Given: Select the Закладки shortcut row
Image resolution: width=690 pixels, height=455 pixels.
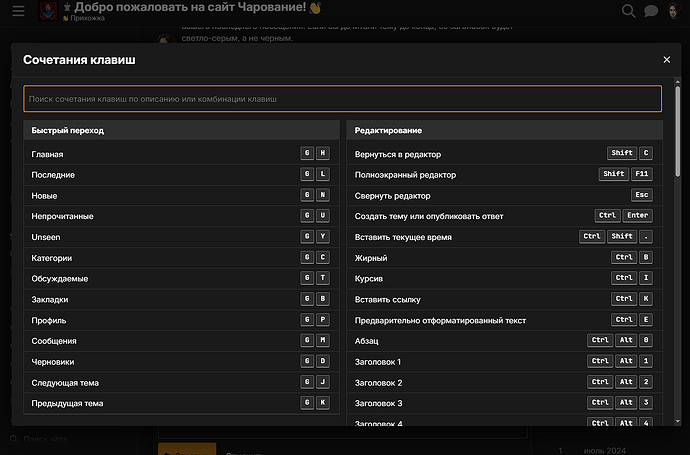Looking at the screenshot, I should pos(181,299).
